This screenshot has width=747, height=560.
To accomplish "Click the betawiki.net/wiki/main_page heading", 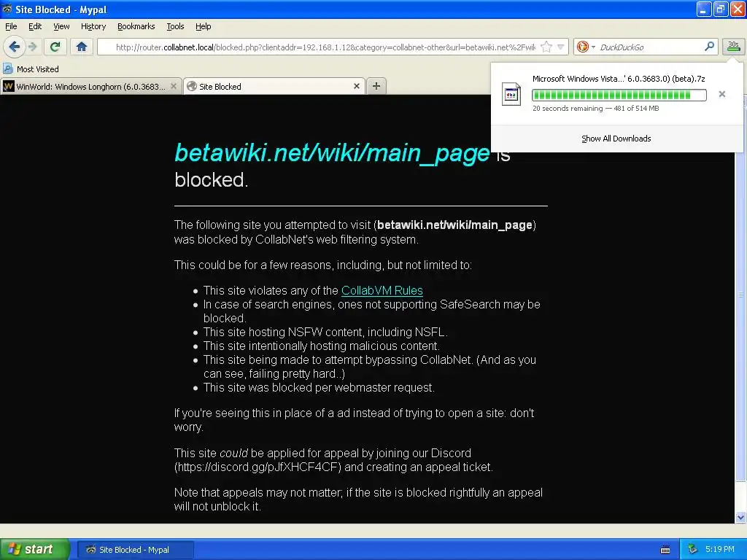I will 332,153.
